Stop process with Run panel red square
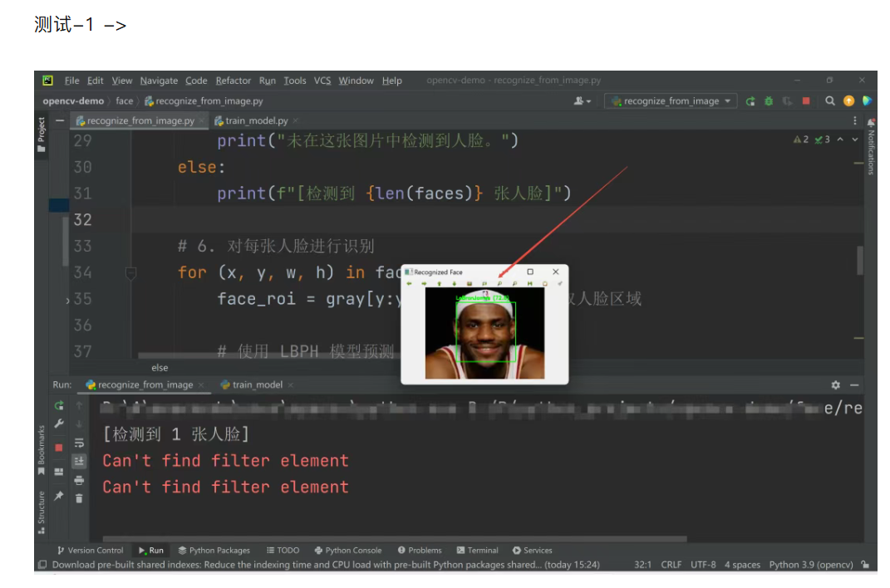The width and height of the screenshot is (890, 588). [59, 448]
